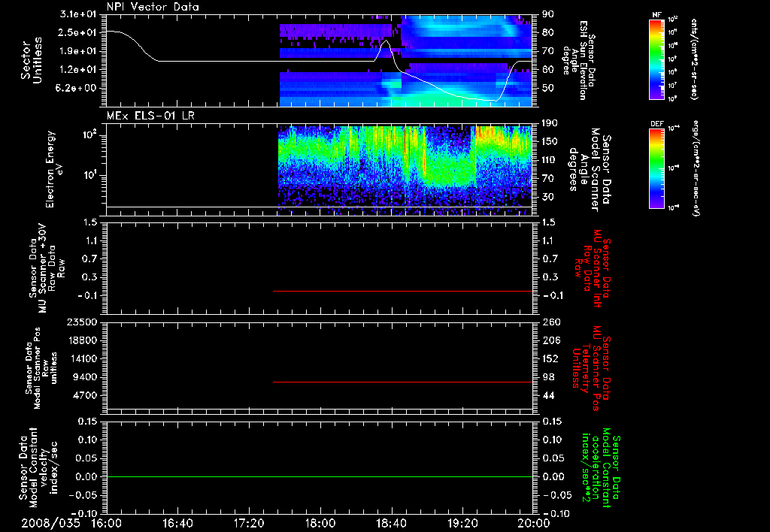The height and width of the screenshot is (532, 770).
Task: Click the 190 scanner angle axis value
Action: [x=551, y=123]
